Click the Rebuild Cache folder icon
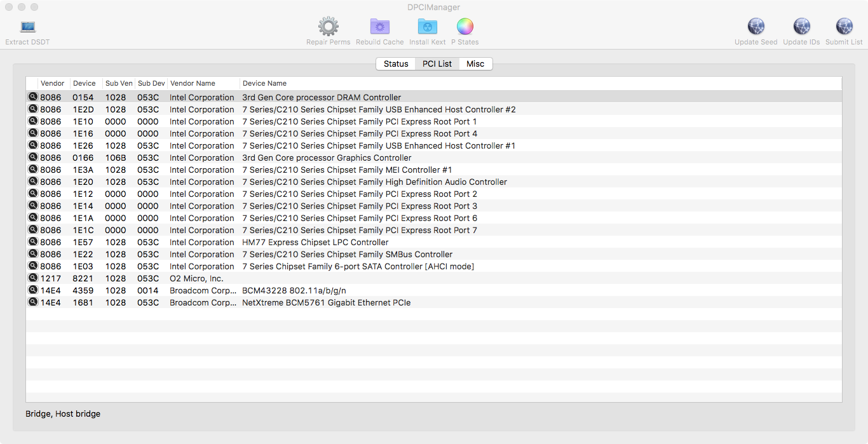This screenshot has height=444, width=868. click(x=380, y=27)
